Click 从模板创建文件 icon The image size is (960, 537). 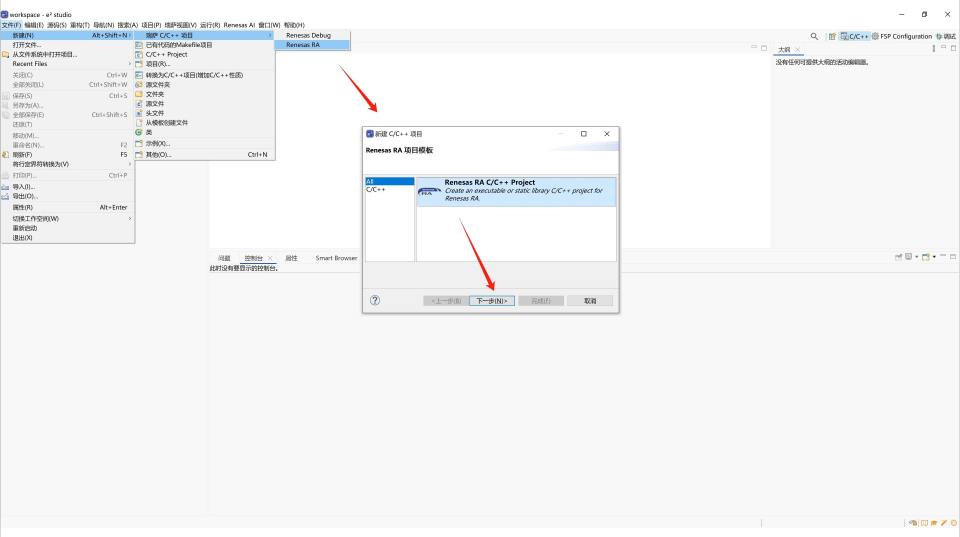[x=139, y=122]
